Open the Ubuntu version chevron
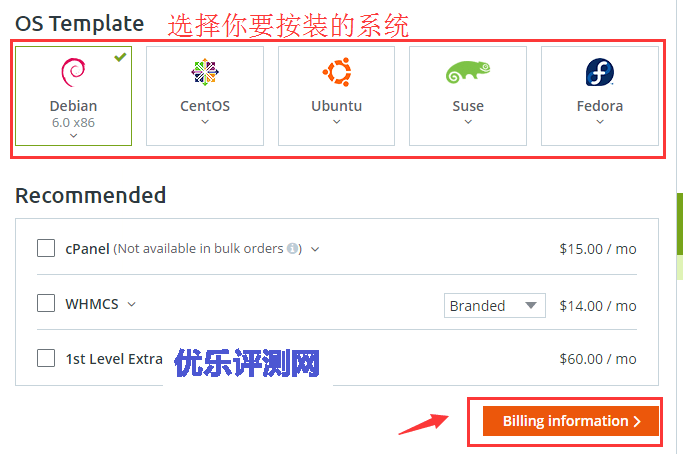This screenshot has height=454, width=683. [x=337, y=122]
